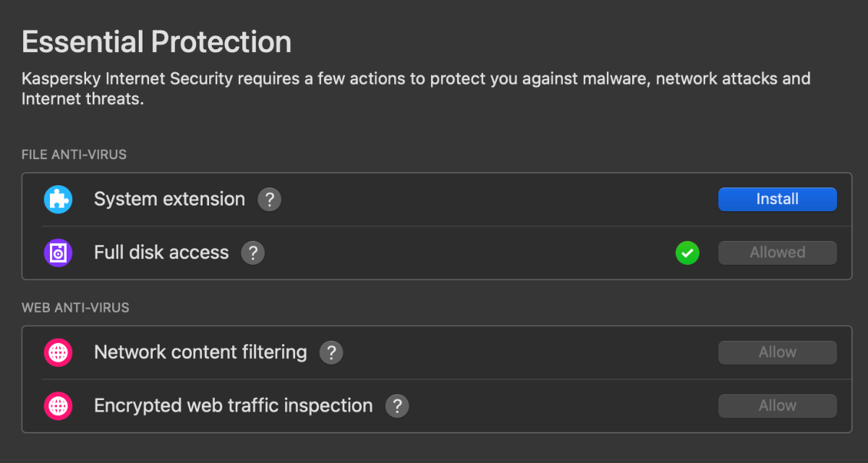Click the FILE ANTI-VIRUS section header
The width and height of the screenshot is (868, 463).
tap(74, 154)
